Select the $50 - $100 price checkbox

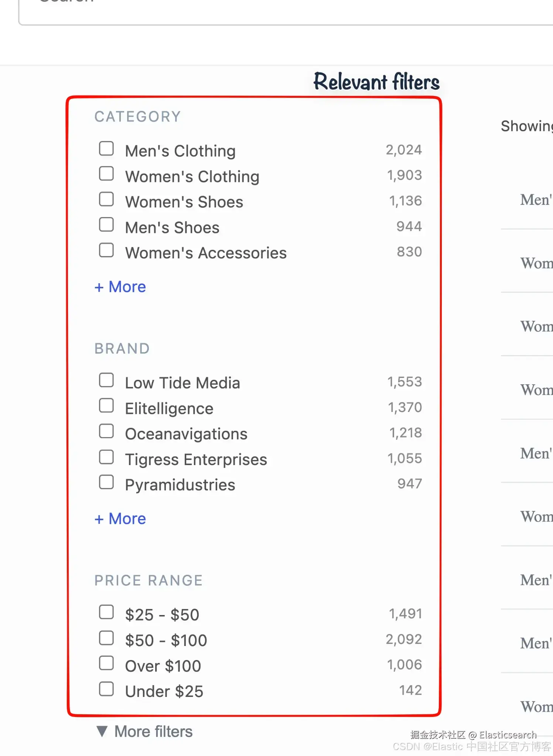tap(106, 638)
